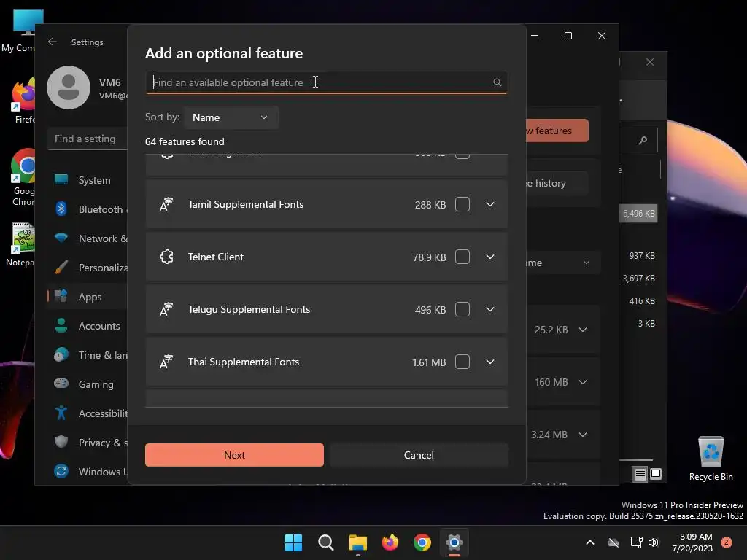This screenshot has width=747, height=560.
Task: Click the Tamil Supplemental Fonts font icon
Action: point(166,204)
